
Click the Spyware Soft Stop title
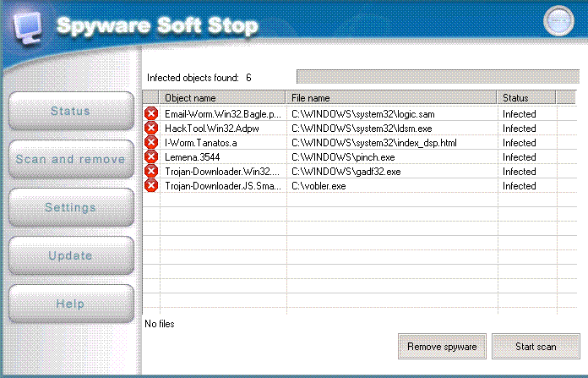pos(157,26)
